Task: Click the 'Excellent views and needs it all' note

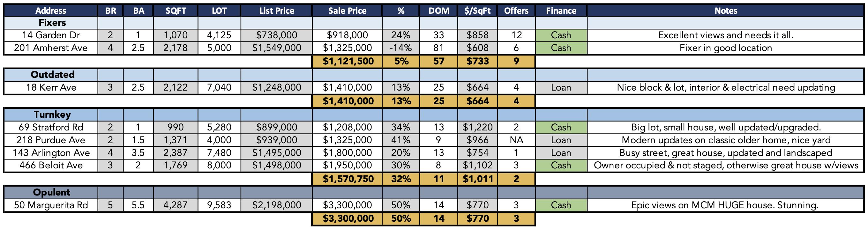Action: tap(726, 35)
